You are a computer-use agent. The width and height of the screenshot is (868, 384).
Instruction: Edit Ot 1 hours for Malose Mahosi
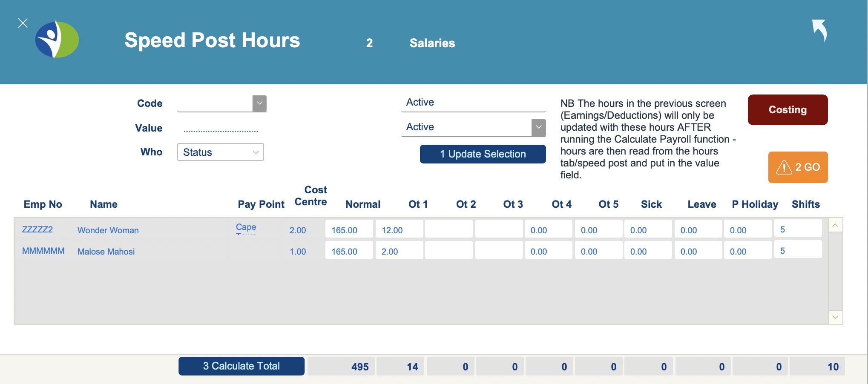399,251
